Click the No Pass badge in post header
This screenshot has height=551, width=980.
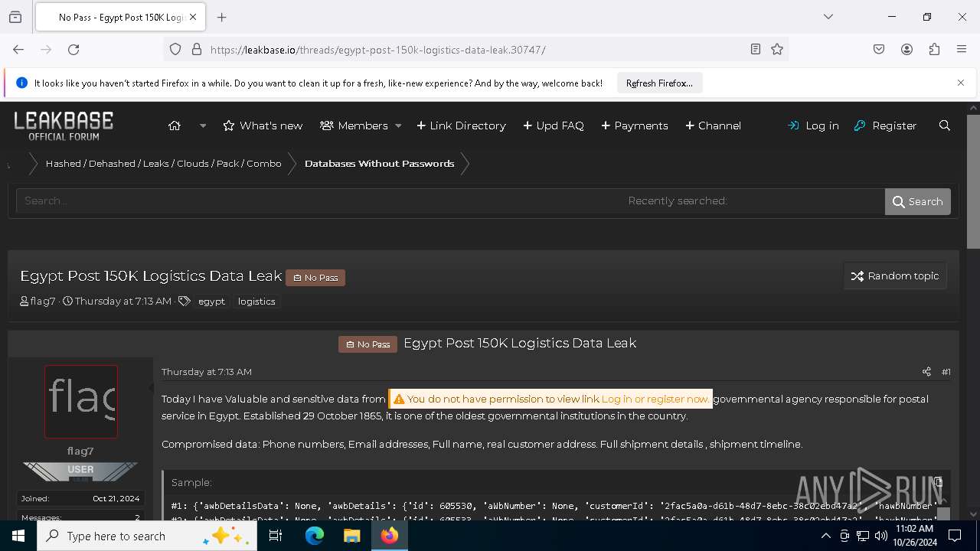(367, 344)
